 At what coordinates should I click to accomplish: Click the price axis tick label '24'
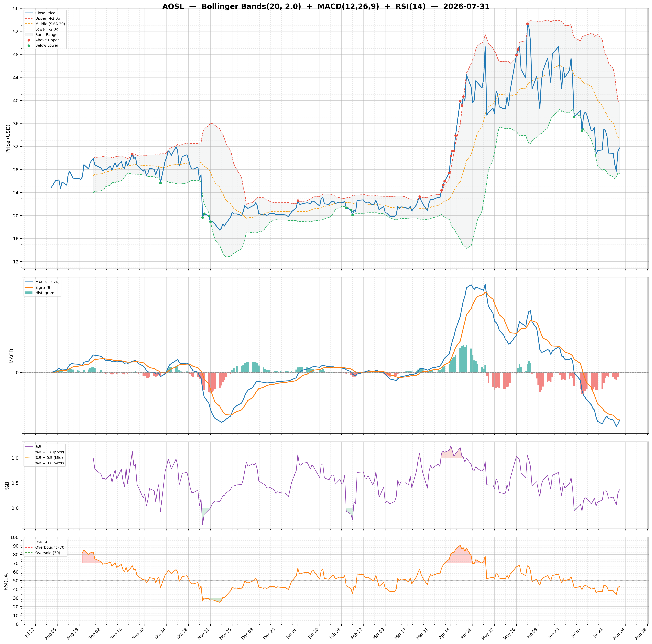tap(16, 193)
